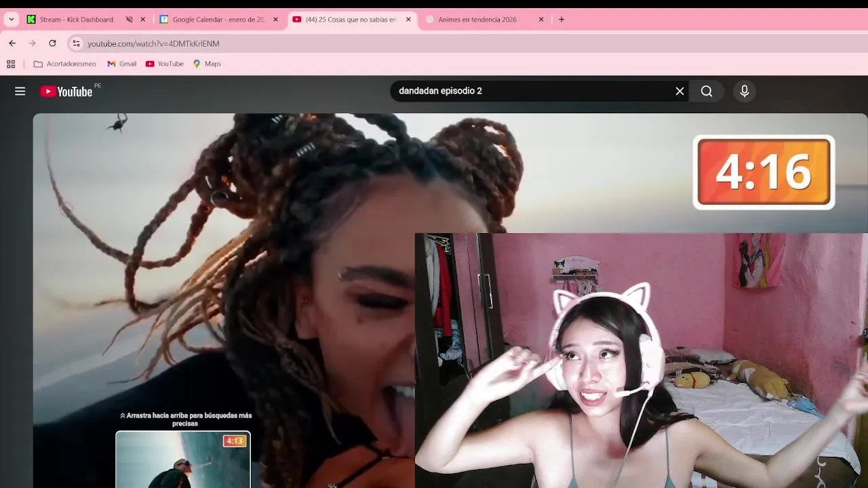Open the Gmail bookmark

122,64
